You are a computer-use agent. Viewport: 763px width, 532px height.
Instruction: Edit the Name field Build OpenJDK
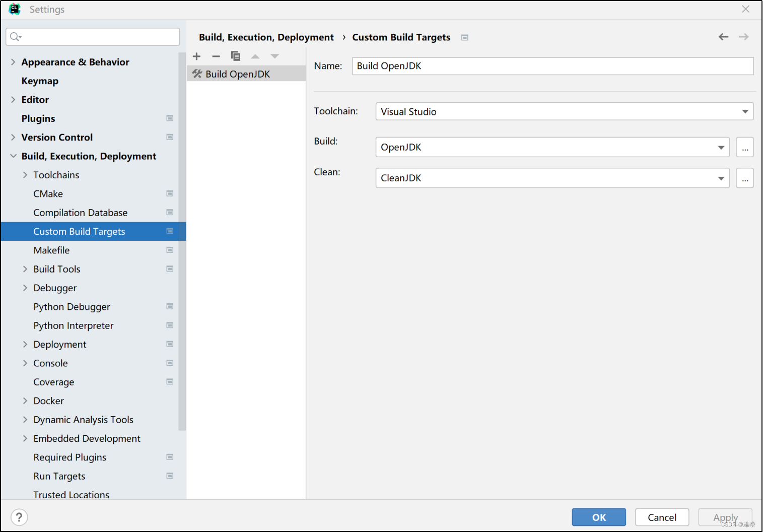click(x=553, y=66)
